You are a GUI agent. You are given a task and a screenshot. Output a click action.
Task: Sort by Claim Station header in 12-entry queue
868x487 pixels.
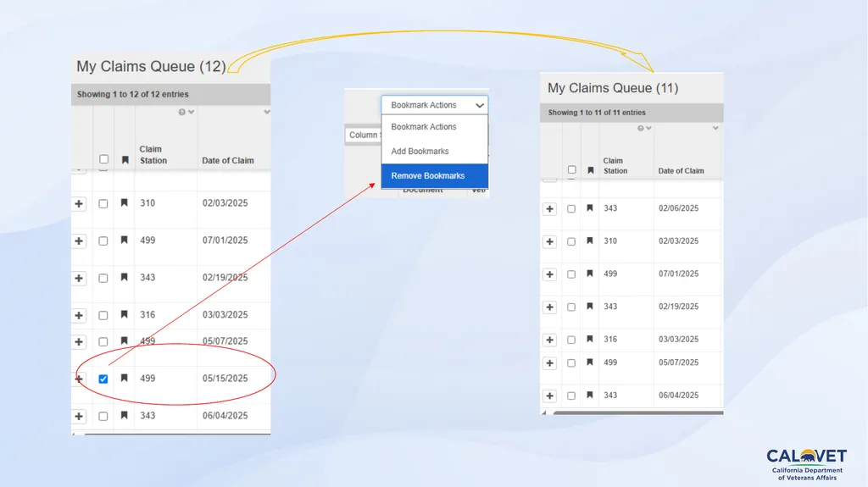coord(153,155)
